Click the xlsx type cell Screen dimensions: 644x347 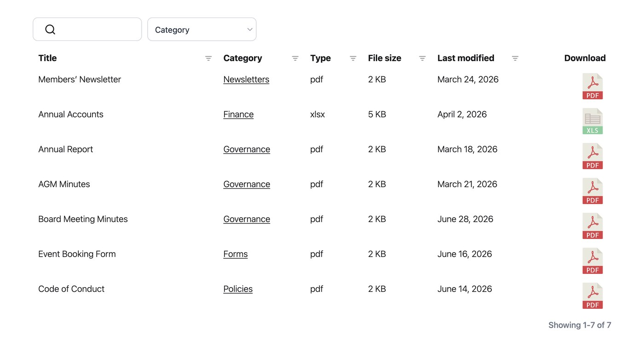[317, 114]
